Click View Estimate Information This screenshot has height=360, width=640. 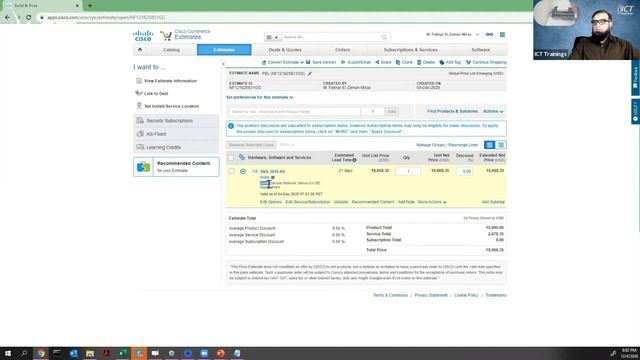(x=170, y=81)
